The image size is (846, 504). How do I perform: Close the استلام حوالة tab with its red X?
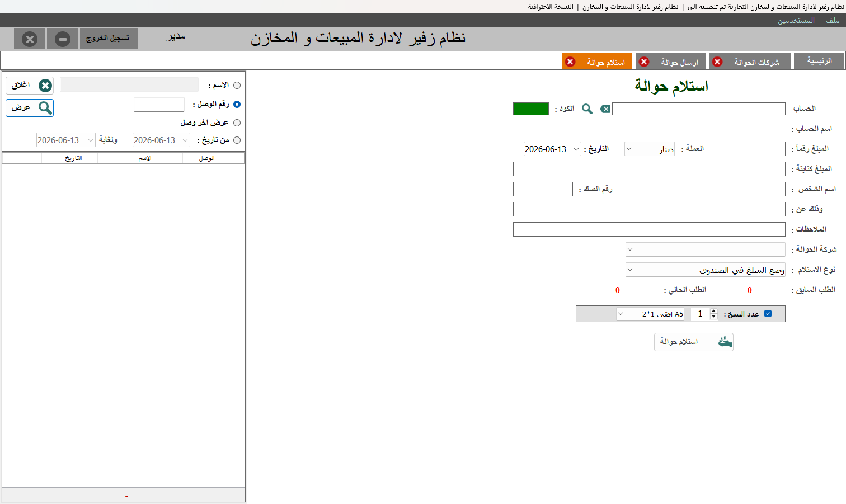570,62
